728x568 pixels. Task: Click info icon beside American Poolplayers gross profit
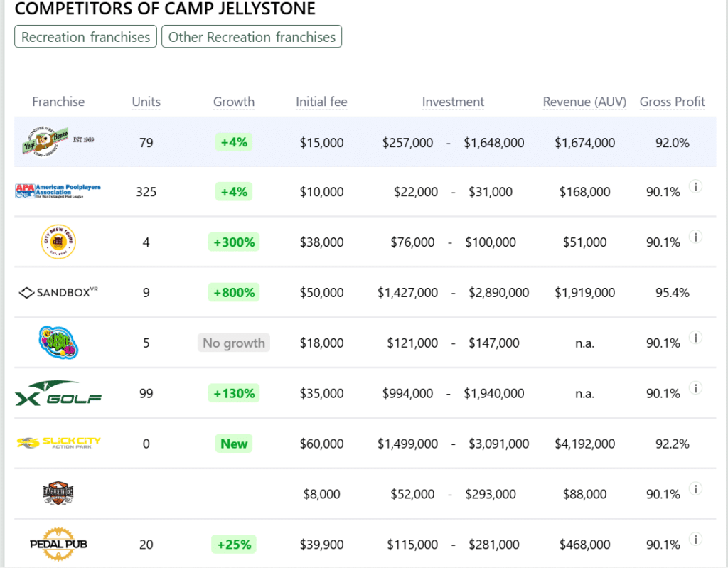[695, 187]
